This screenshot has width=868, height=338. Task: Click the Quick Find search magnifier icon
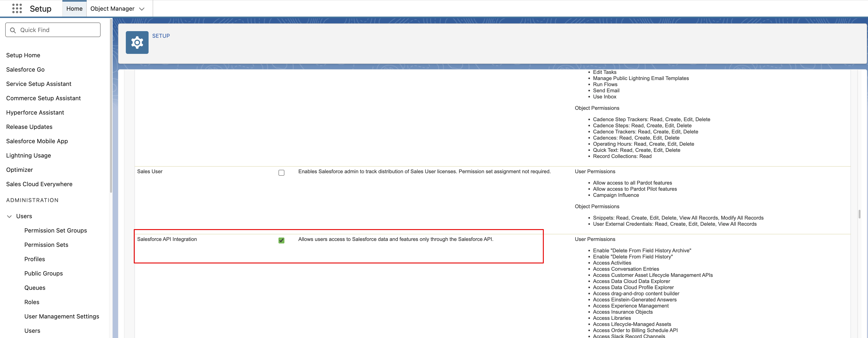tap(13, 30)
